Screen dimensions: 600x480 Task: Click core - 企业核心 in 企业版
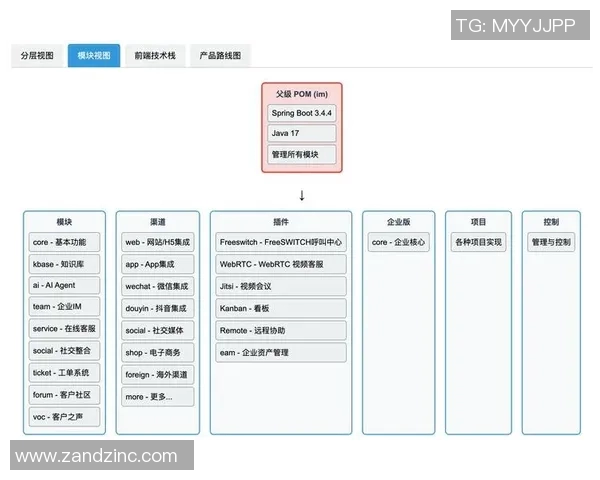click(398, 242)
